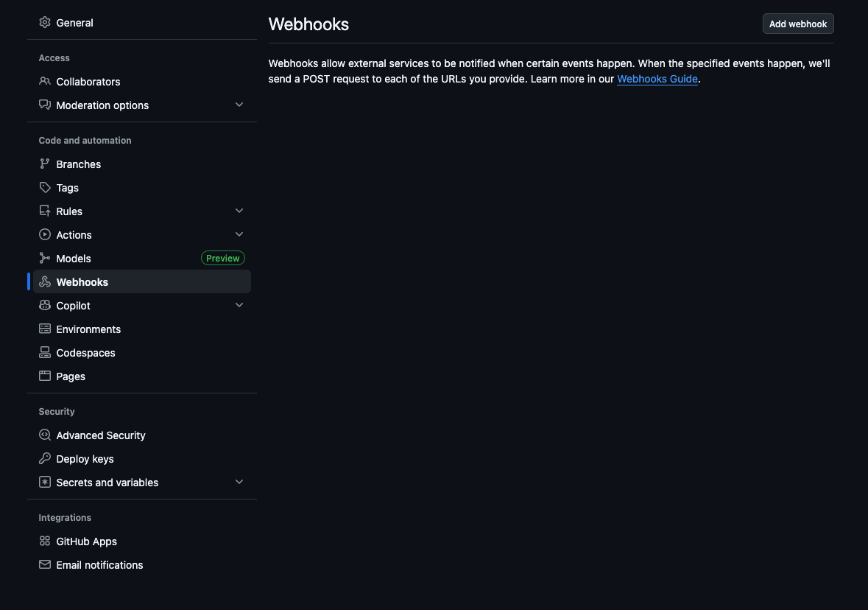Viewport: 868px width, 610px height.
Task: Expand the Actions section chevron
Action: click(x=239, y=235)
